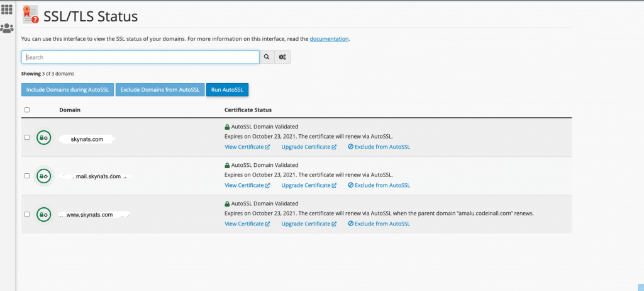Image resolution: width=644 pixels, height=291 pixels.
Task: Click the parent domain amalu.codeinall.com expiry text
Action: coord(379,214)
